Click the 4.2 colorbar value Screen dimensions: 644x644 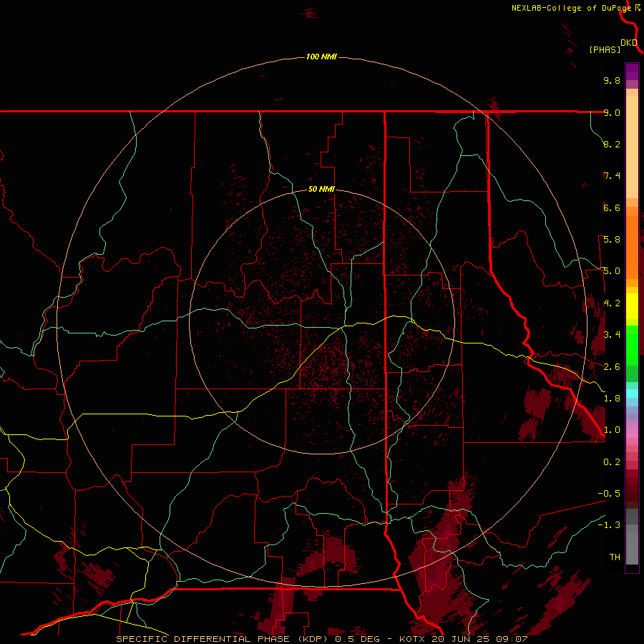612,303
